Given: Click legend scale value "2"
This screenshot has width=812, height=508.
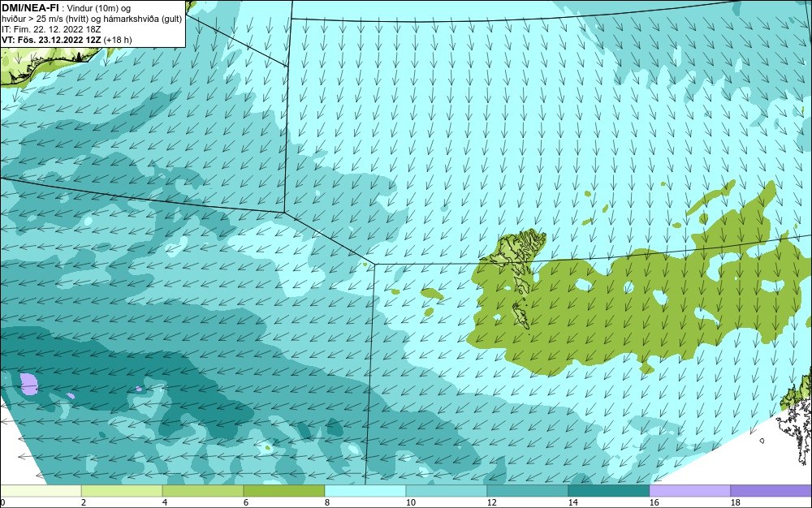Looking at the screenshot, I should pyautogui.click(x=84, y=502).
